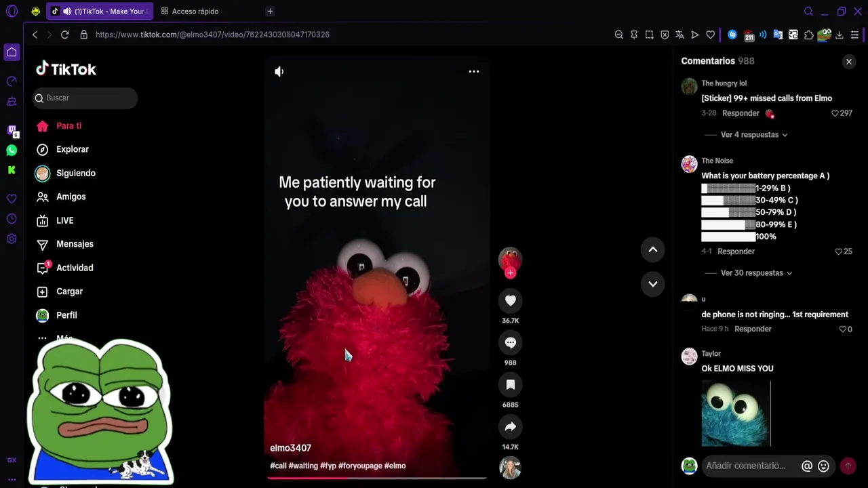
Task: Open Easy Setup sliders icon
Action: coord(854,35)
